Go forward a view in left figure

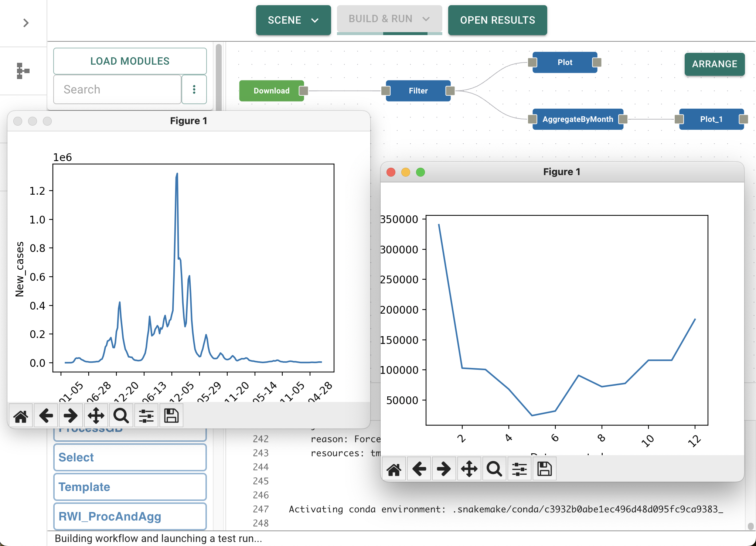pos(71,416)
